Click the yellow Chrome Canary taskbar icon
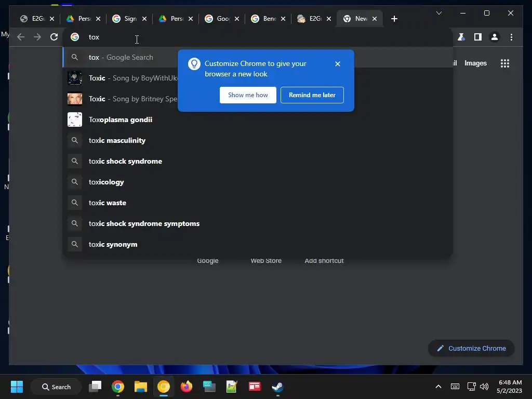The width and height of the screenshot is (532, 399). tap(164, 387)
